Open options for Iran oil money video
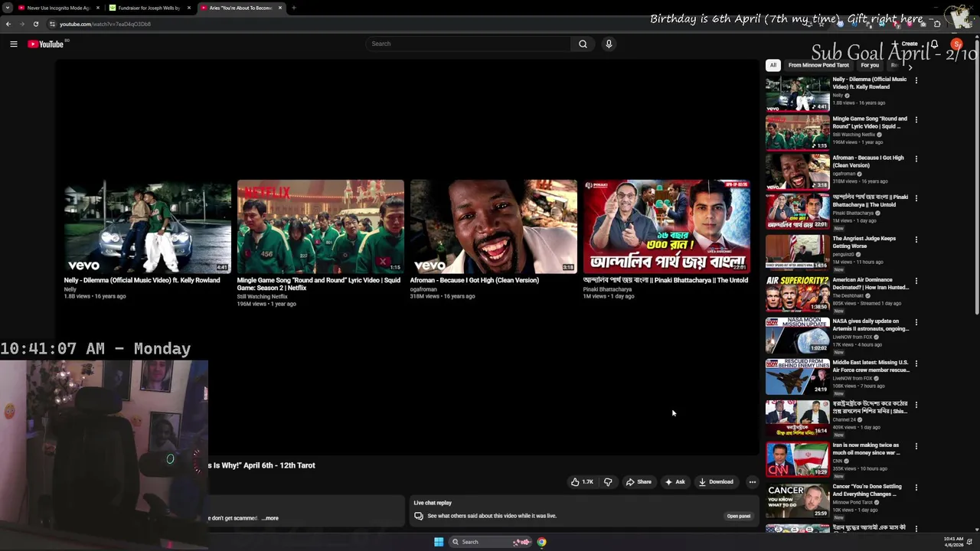980x551 pixels. point(916,446)
